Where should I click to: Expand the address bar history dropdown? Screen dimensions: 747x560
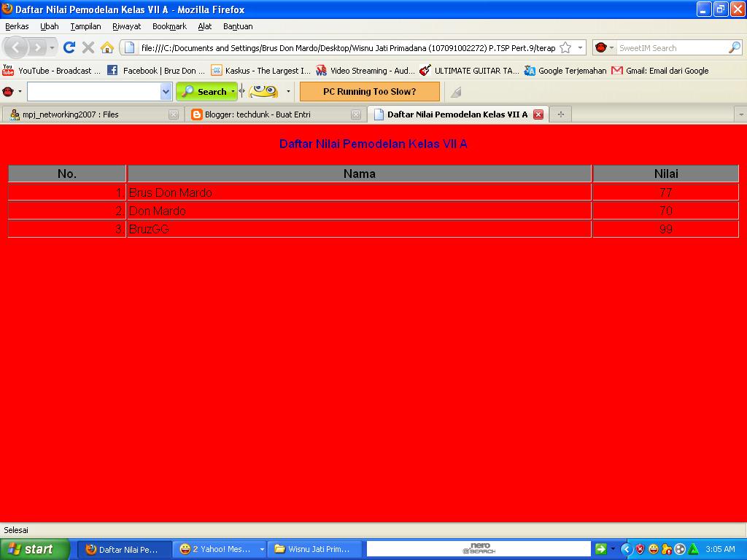click(x=580, y=47)
